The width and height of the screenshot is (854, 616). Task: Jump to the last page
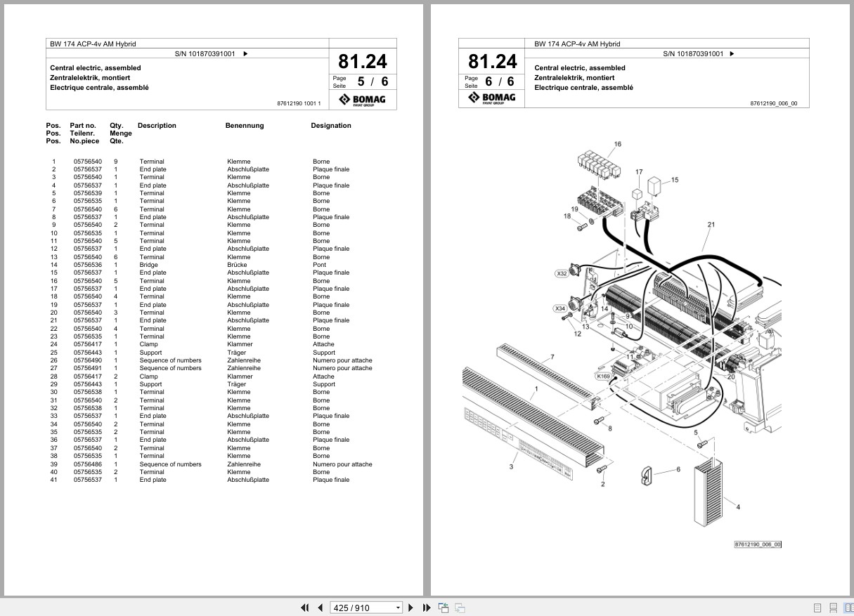tap(427, 608)
